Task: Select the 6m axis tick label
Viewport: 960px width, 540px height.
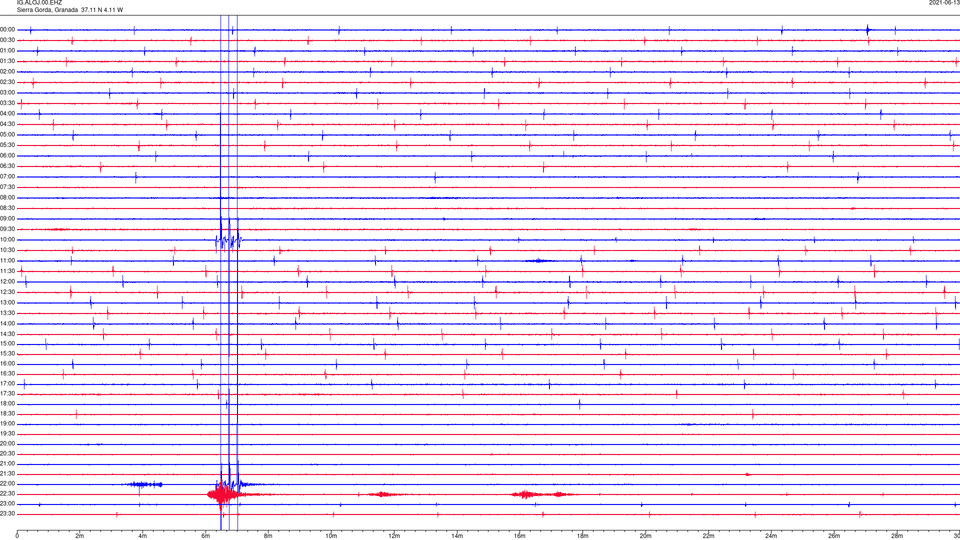Action: click(x=205, y=536)
